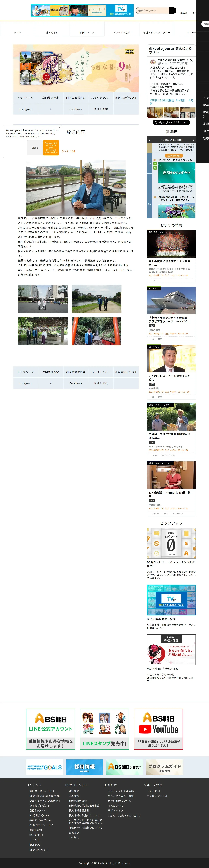This screenshot has width=209, height=868.
Task: Click the Close button in the privacy notice
Action: (35, 148)
